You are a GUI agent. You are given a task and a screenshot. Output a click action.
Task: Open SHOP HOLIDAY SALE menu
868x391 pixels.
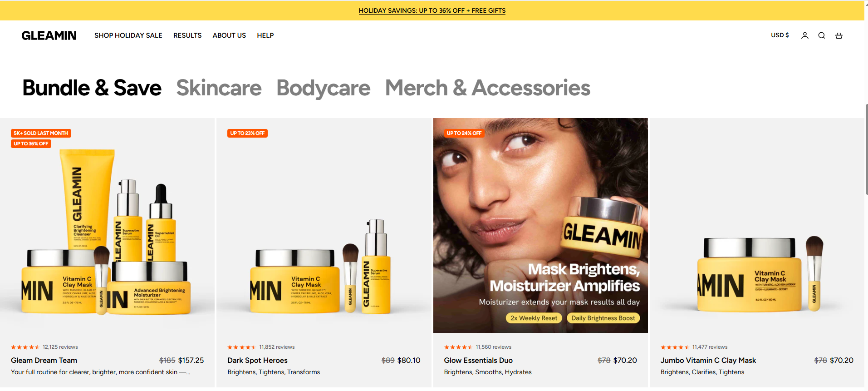pyautogui.click(x=128, y=35)
